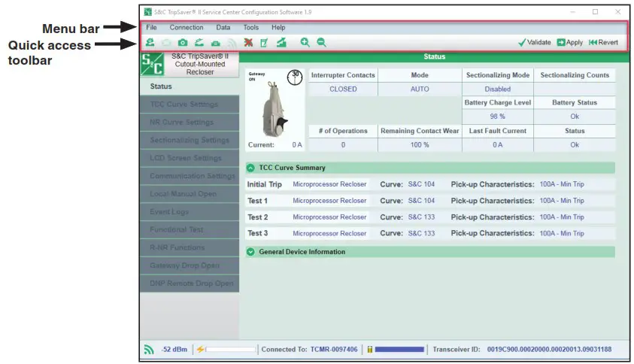Click the Revert button
634x364 pixels.
pos(603,42)
